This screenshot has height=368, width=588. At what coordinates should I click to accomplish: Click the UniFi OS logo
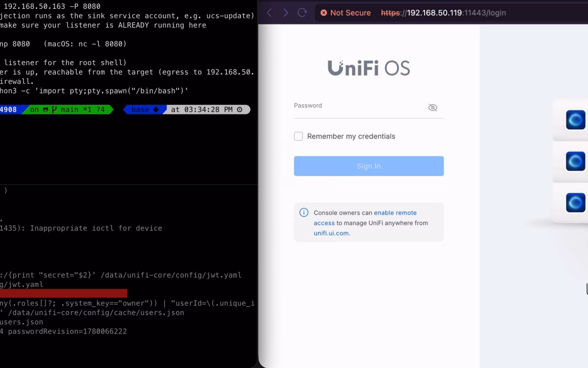369,68
